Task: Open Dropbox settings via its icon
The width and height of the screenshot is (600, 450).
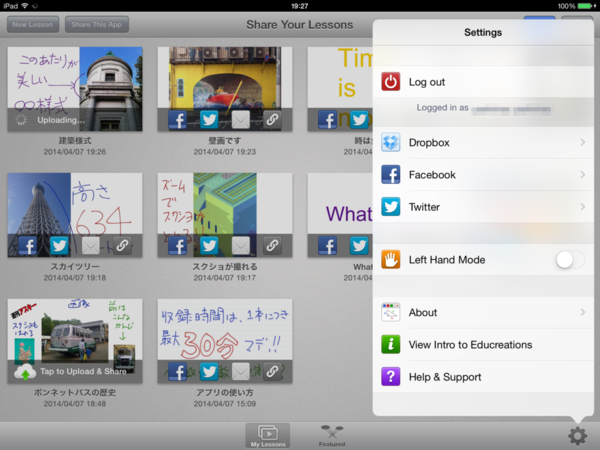Action: point(390,142)
